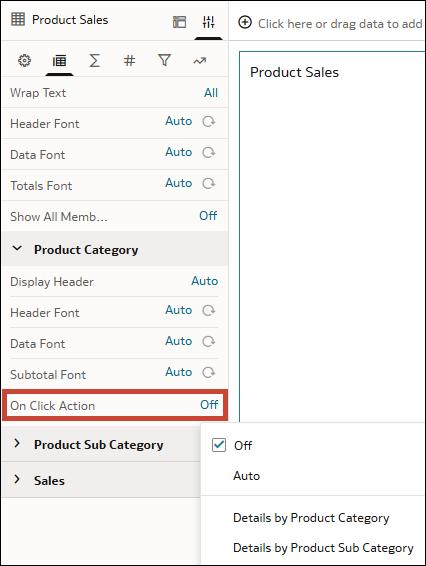426x566 pixels.
Task: Expand the Product Sub Category section
Action: pos(17,444)
